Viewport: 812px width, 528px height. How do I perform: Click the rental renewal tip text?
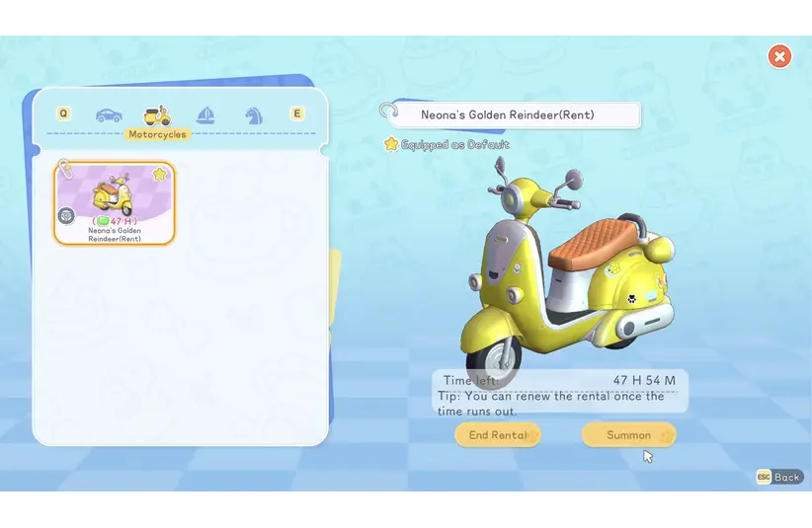(x=551, y=404)
